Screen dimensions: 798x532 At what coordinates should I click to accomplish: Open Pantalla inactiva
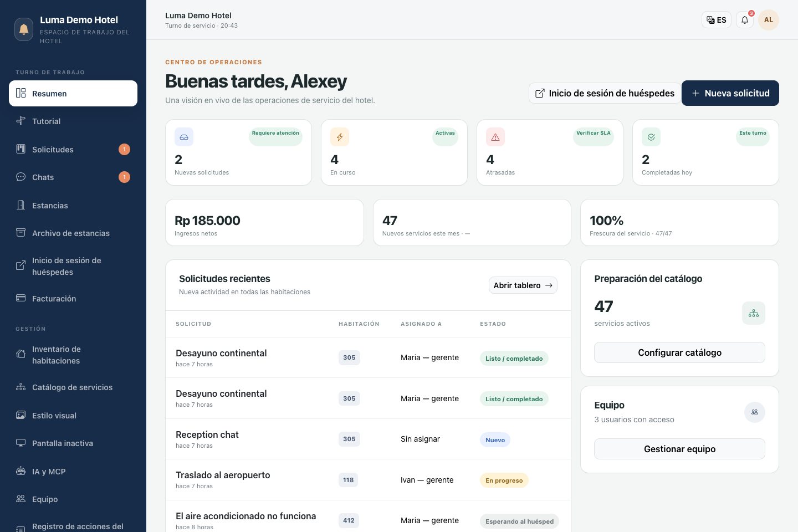coord(73,443)
